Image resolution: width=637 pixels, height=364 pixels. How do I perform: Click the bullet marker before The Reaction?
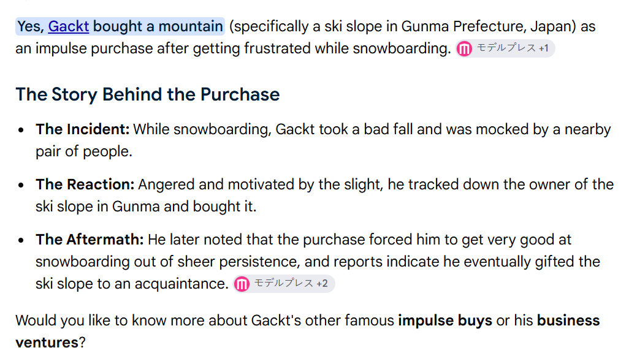21,185
